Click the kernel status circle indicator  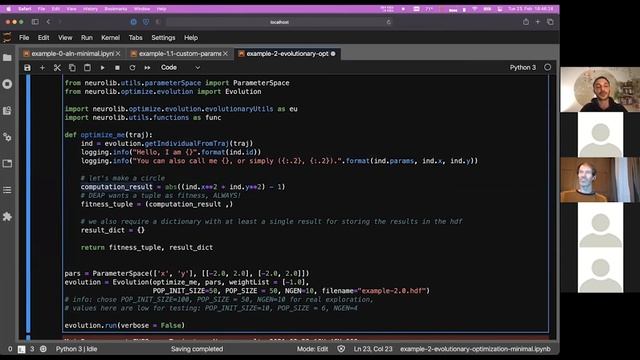pos(547,67)
